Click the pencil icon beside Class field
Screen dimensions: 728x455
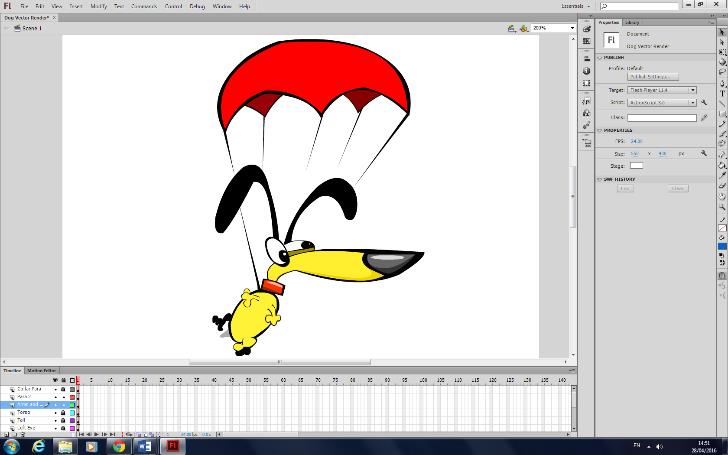tap(704, 118)
